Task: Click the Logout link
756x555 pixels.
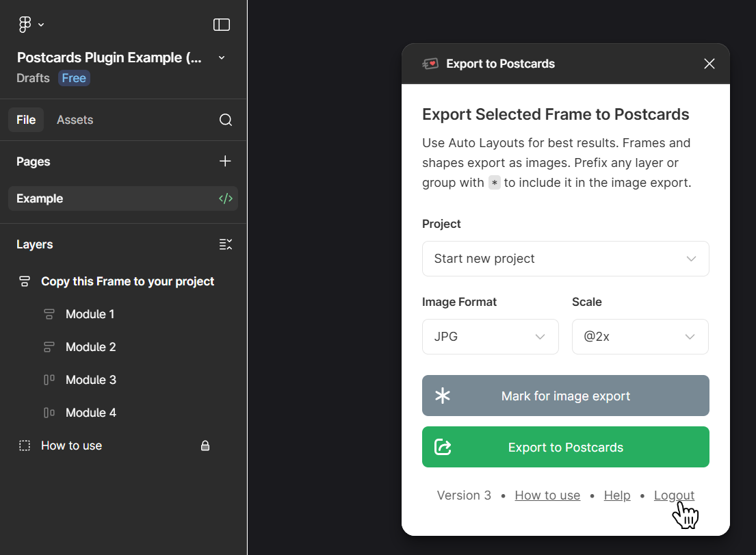Action: click(x=673, y=495)
